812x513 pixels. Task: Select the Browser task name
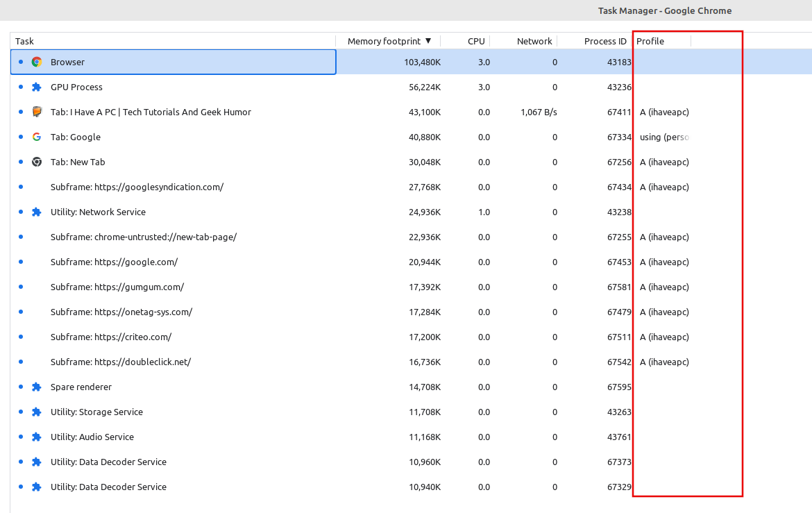point(67,62)
